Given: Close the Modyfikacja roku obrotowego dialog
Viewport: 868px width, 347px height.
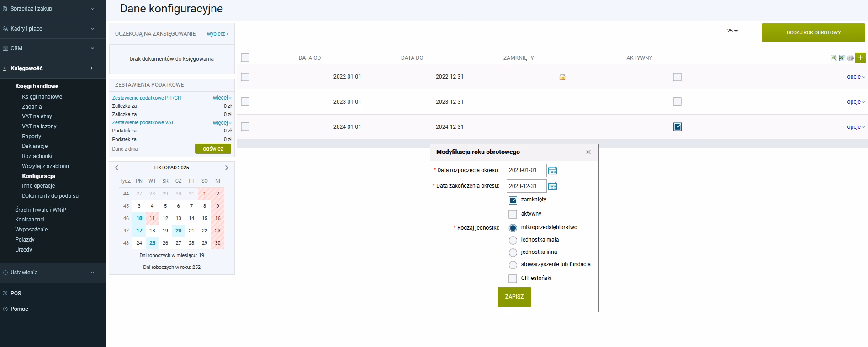Looking at the screenshot, I should pyautogui.click(x=588, y=152).
